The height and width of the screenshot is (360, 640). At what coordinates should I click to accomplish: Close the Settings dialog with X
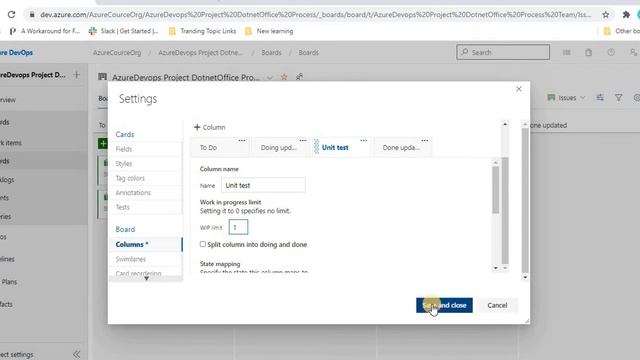pos(519,89)
